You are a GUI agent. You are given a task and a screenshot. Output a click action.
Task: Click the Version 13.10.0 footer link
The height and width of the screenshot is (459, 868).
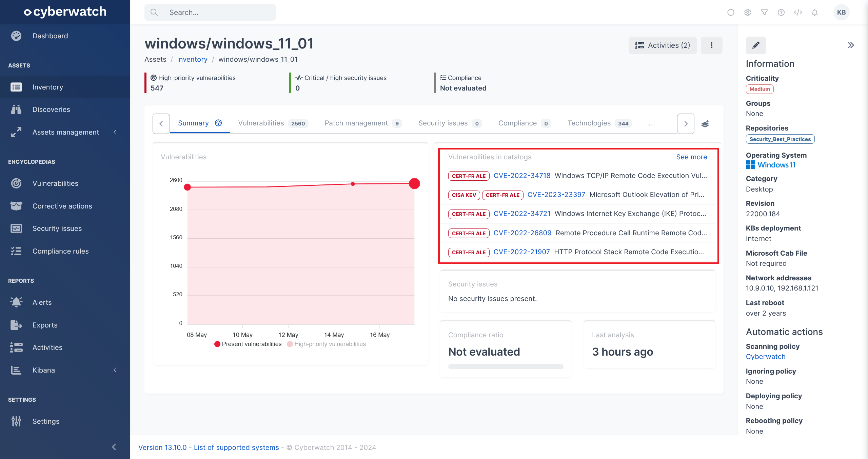coord(162,447)
